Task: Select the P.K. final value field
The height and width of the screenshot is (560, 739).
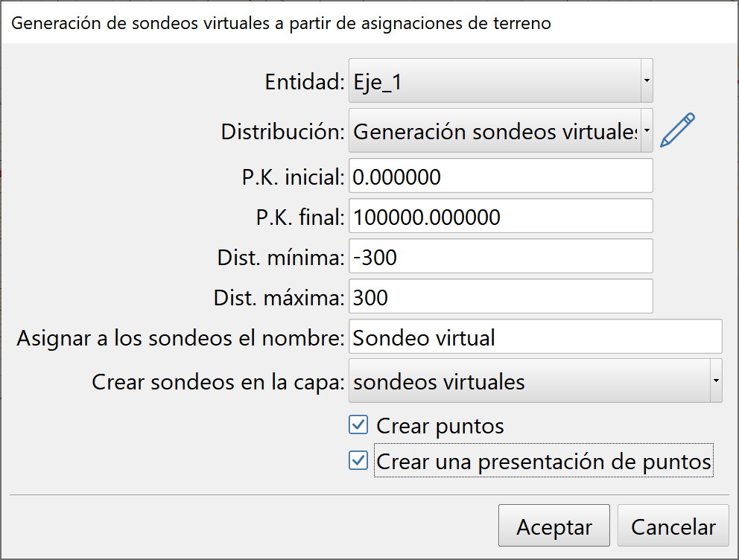Action: click(499, 217)
